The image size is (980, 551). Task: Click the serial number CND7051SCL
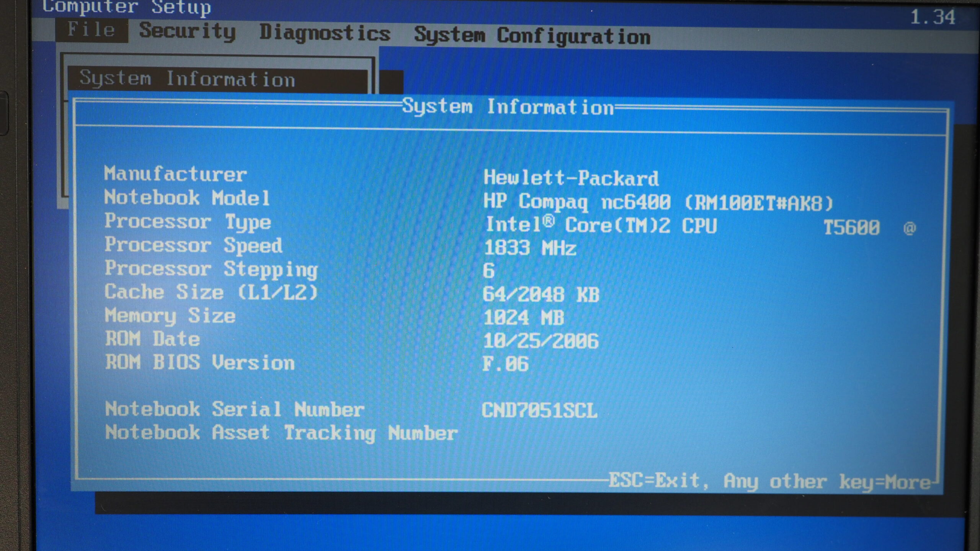pos(539,411)
